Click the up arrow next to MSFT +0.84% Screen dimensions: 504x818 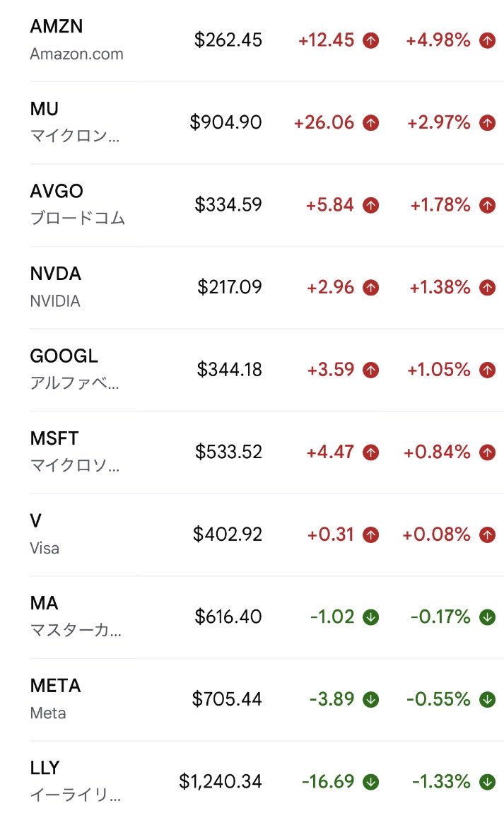pos(488,452)
